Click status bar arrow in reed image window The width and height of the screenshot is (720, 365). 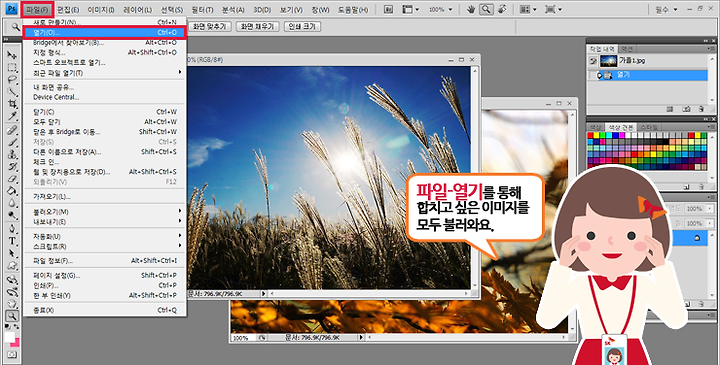[x=264, y=293]
